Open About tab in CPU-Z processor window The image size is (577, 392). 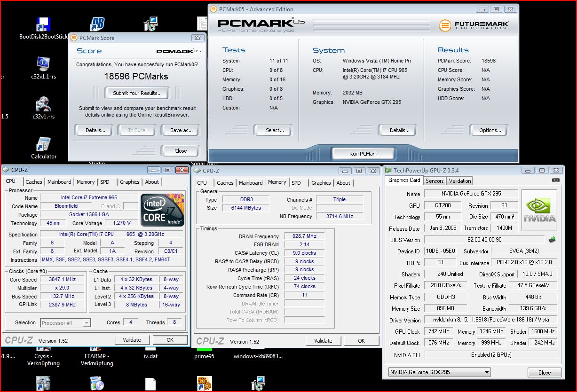click(x=152, y=182)
